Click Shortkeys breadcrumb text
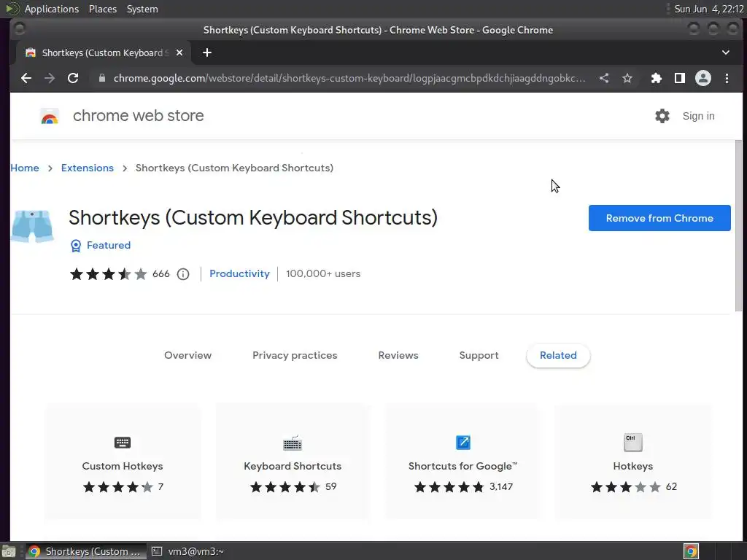 (234, 168)
